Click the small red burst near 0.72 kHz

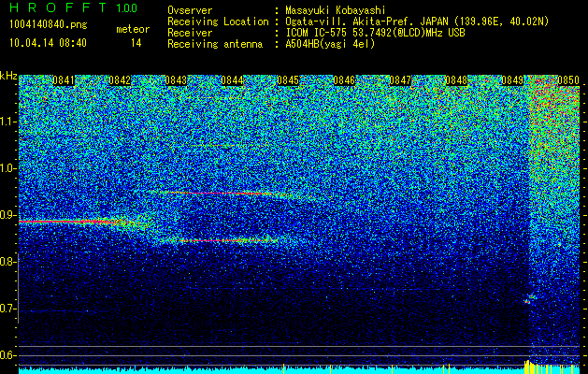pos(528,301)
